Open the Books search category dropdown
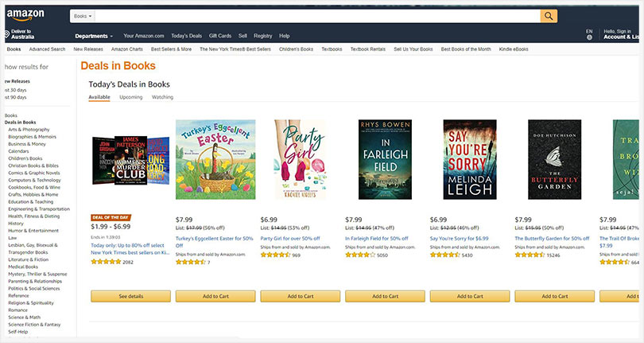The height and width of the screenshot is (343, 644). click(x=83, y=16)
